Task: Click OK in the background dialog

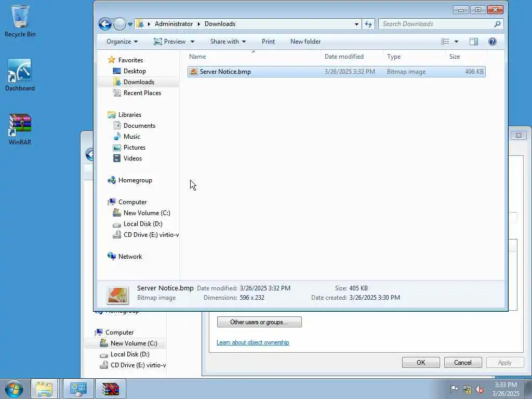Action: (421, 362)
